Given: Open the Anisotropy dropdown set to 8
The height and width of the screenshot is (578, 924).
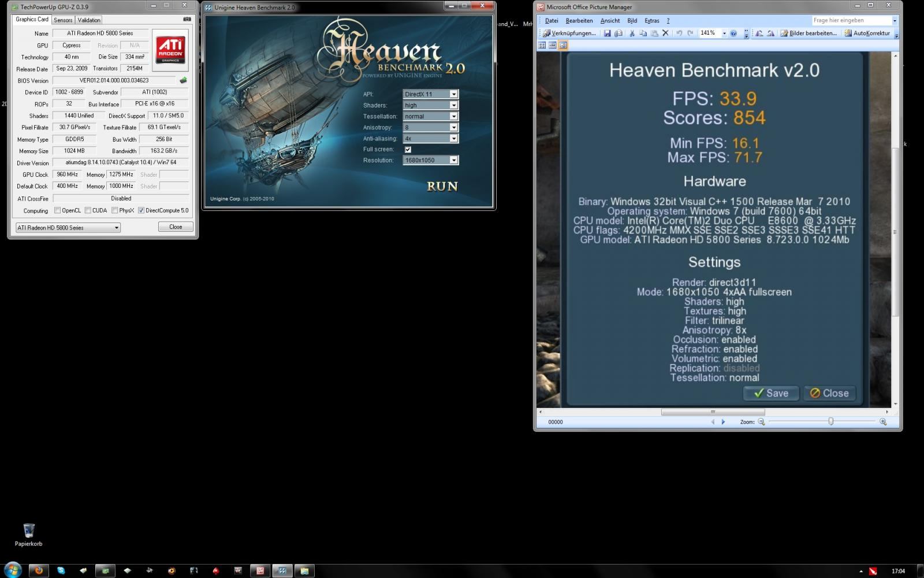Looking at the screenshot, I should [x=430, y=127].
